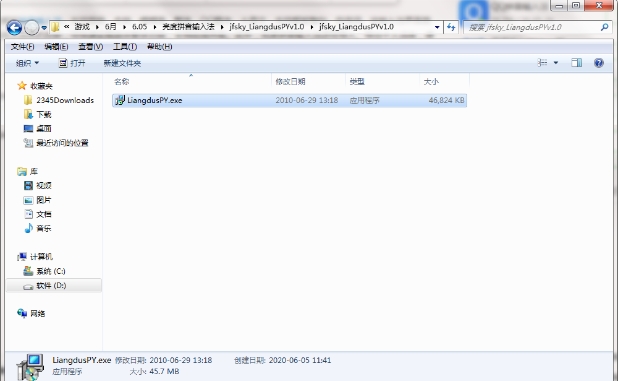Viewport: 619px width, 381px height.
Task: Select 收藏夹 in the navigation pane
Action: (x=41, y=86)
